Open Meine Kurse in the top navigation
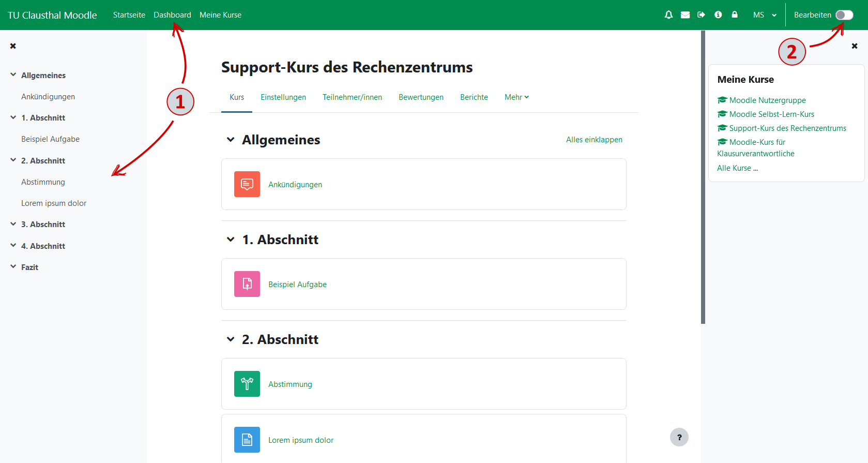This screenshot has width=868, height=463. point(221,15)
